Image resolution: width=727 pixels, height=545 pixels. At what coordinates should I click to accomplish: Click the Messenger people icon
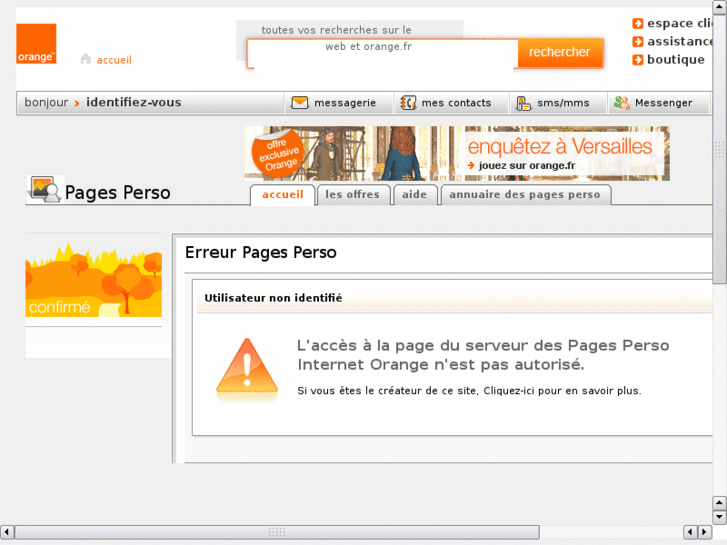click(622, 103)
